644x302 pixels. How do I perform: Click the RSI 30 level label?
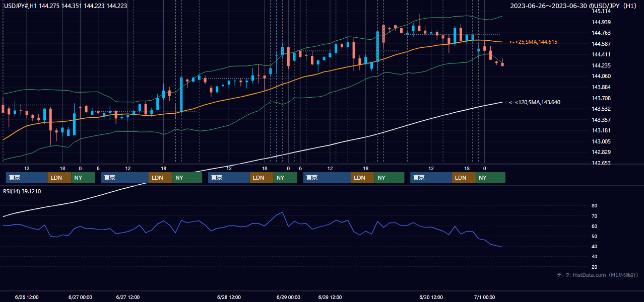pyautogui.click(x=595, y=257)
